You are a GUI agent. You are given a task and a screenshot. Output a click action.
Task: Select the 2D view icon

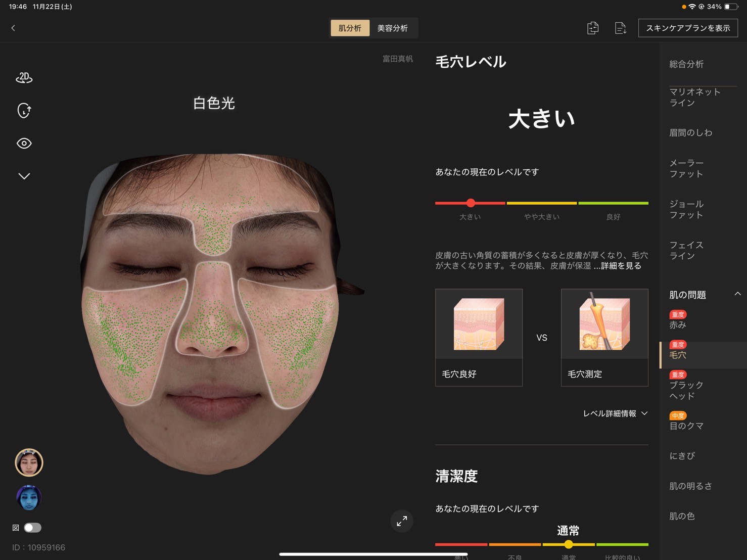[x=24, y=78]
